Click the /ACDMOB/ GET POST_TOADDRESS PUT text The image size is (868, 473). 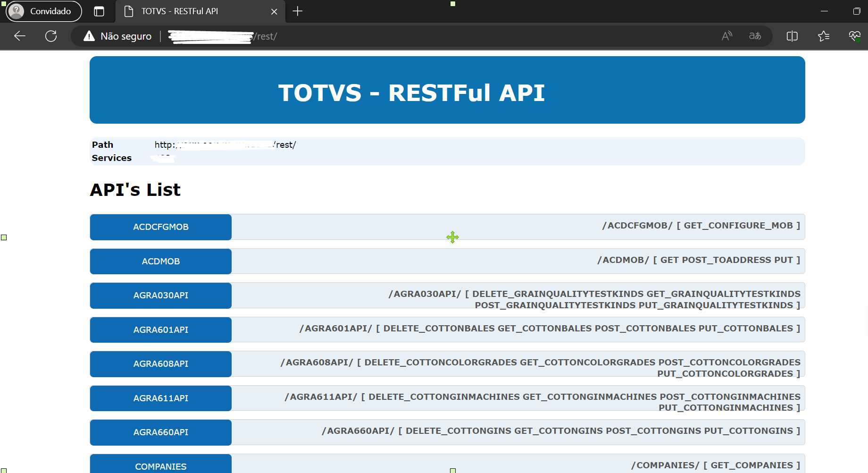click(699, 260)
